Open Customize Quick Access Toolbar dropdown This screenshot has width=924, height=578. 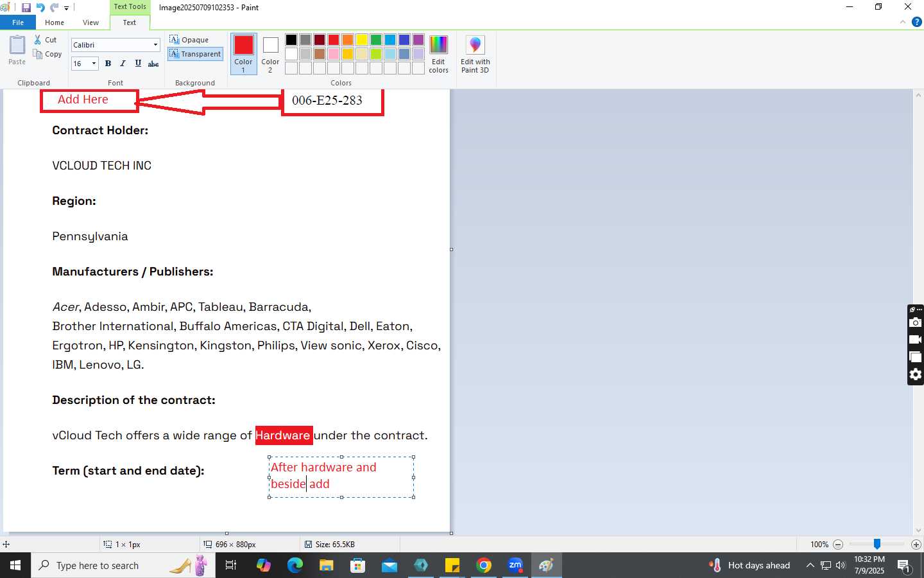pyautogui.click(x=66, y=8)
